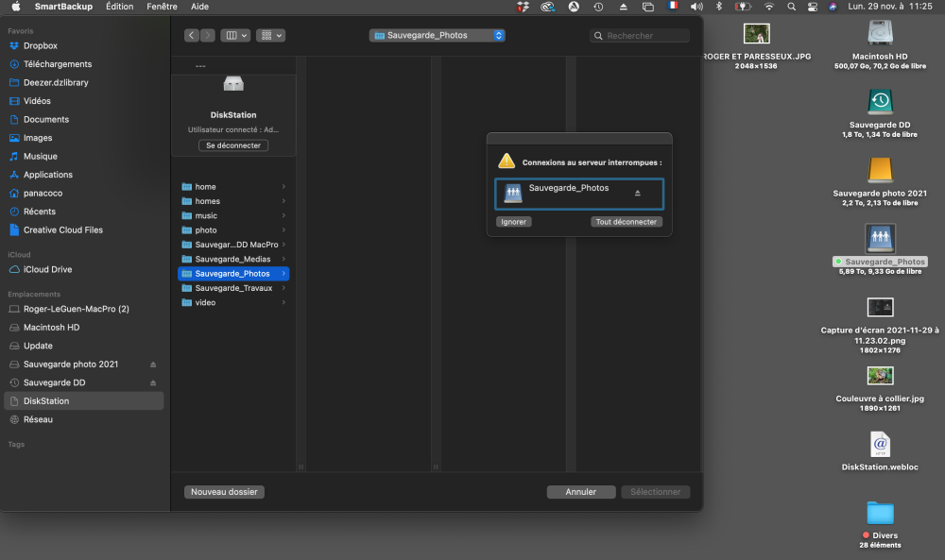945x560 pixels.
Task: Select iCloud Drive in the sidebar
Action: [x=84, y=269]
